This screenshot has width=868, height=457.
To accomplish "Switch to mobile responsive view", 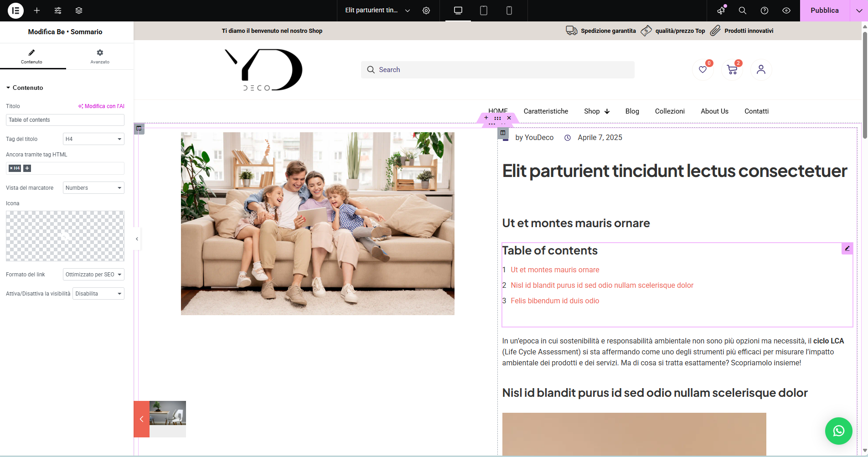I will 509,10.
